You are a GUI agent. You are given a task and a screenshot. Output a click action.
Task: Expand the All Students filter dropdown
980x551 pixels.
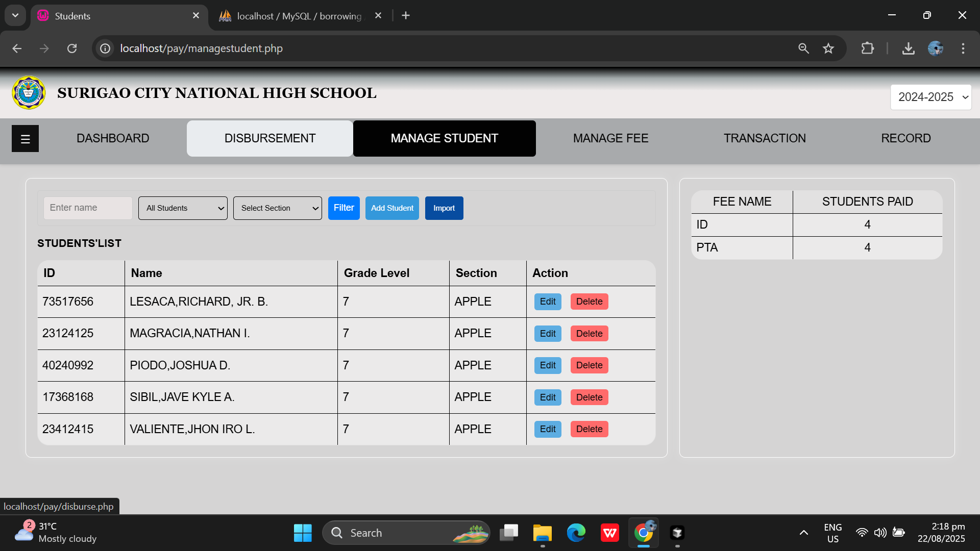tap(182, 208)
